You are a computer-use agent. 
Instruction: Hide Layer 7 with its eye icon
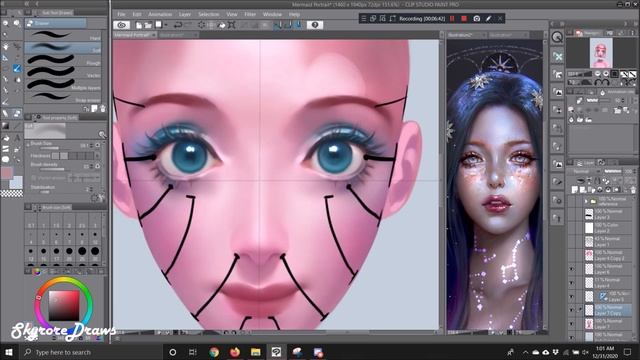pyautogui.click(x=571, y=324)
